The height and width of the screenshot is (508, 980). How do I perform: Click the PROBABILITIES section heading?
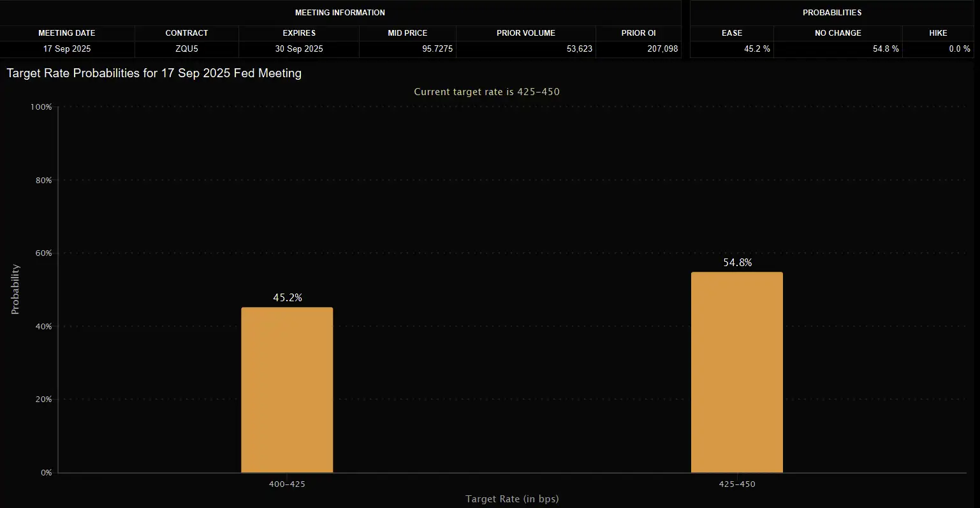click(x=831, y=13)
